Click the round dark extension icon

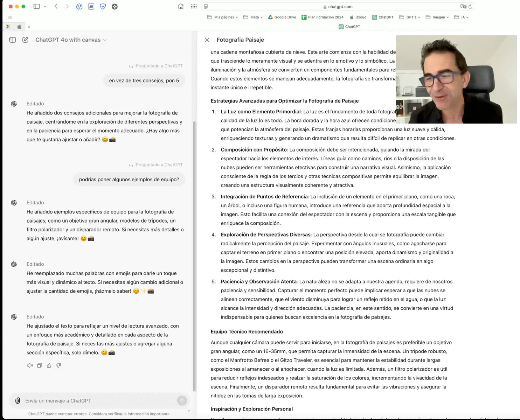115,6
